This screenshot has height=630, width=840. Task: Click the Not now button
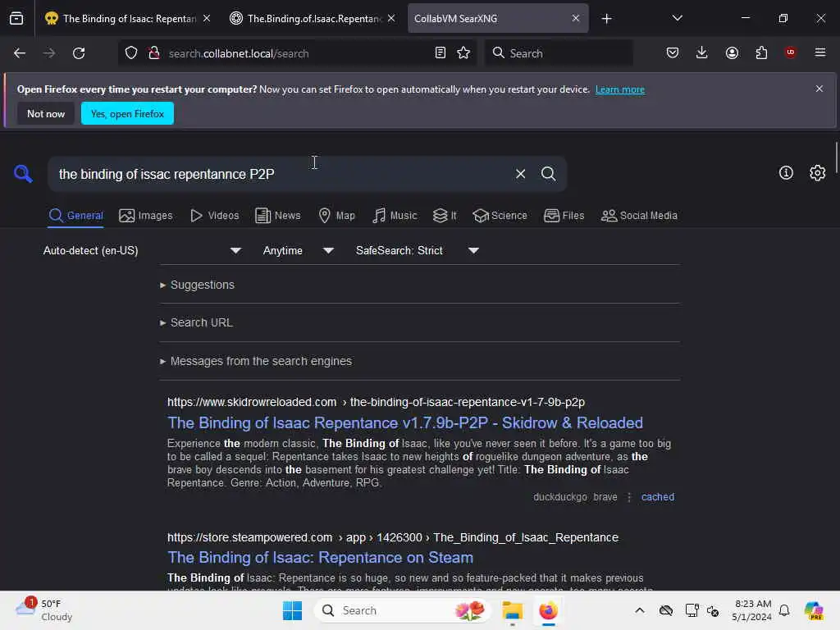pyautogui.click(x=46, y=113)
